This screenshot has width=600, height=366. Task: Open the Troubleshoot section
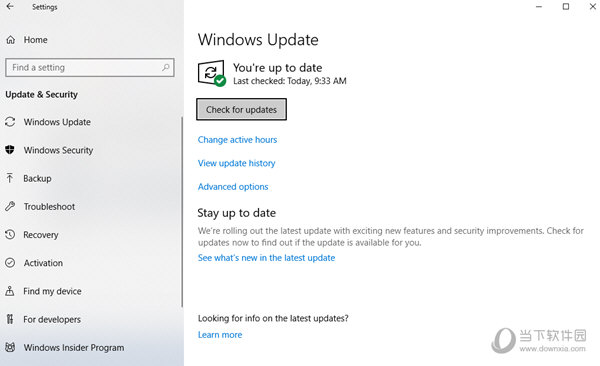49,207
